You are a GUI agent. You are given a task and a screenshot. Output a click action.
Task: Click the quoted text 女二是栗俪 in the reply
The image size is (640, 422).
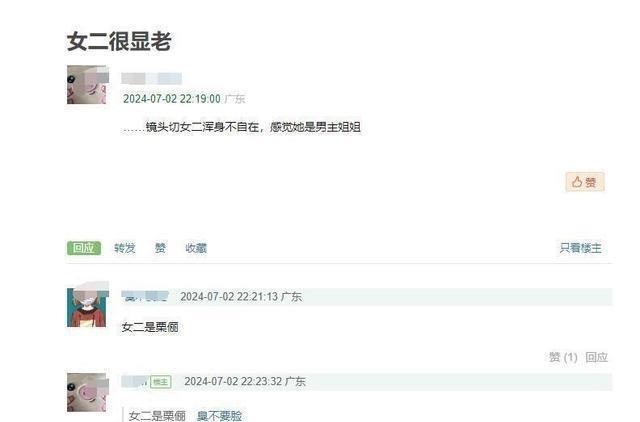coord(157,416)
